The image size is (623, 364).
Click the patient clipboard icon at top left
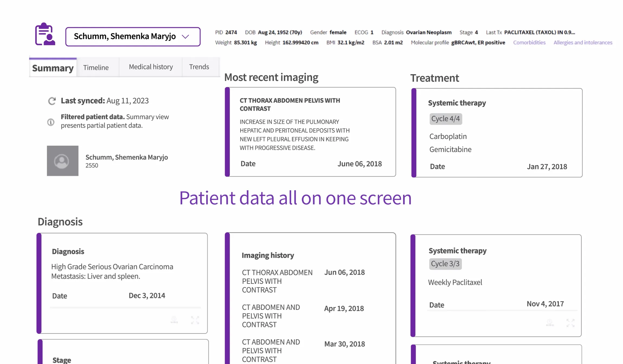coord(45,35)
